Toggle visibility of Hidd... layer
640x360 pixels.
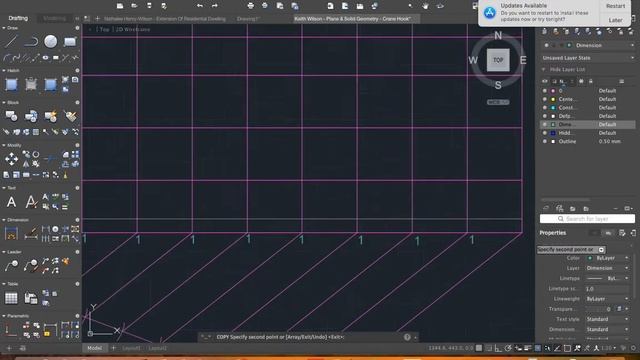pos(544,133)
